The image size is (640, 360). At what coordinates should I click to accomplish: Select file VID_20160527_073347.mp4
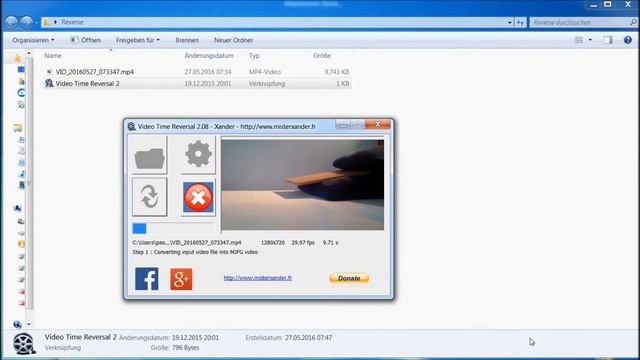pos(95,72)
